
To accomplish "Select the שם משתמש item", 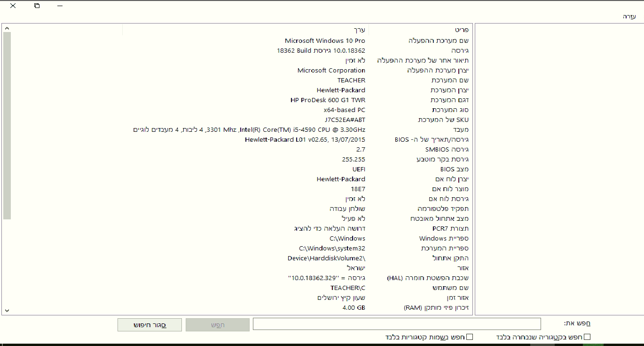I will coord(450,288).
